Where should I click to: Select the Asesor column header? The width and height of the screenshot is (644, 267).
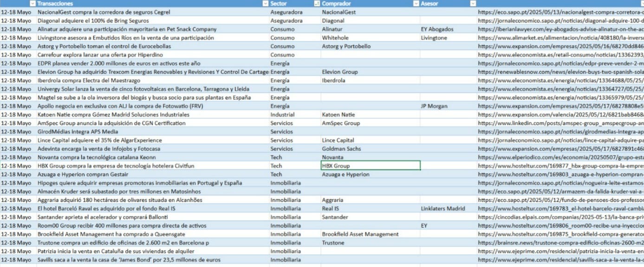pos(429,3)
